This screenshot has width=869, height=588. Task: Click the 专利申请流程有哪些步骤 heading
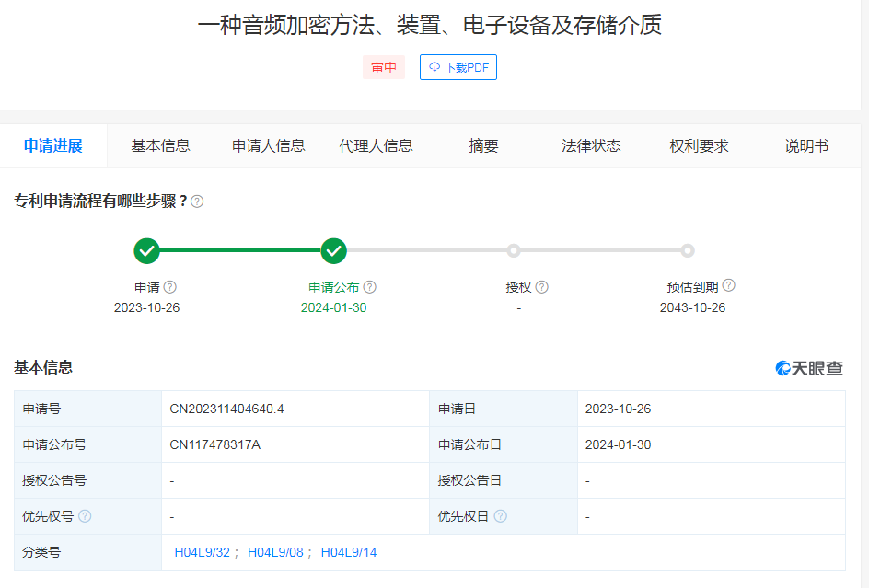(99, 201)
